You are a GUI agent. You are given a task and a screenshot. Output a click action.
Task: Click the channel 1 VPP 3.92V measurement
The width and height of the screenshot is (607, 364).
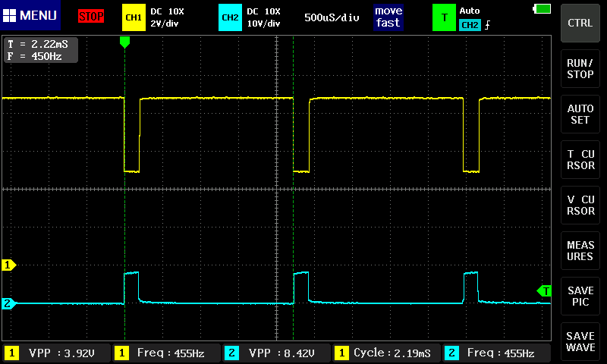(56, 353)
